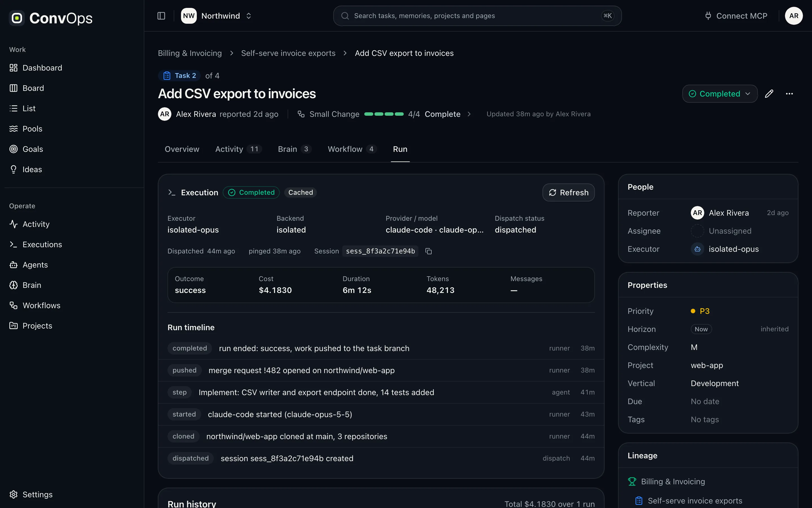Edit the Complexity M value
Screen dimensions: 812x508
coord(694,347)
